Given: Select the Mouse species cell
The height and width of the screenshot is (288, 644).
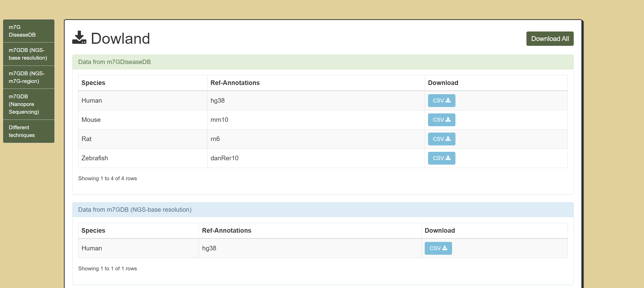Looking at the screenshot, I should coord(143,120).
